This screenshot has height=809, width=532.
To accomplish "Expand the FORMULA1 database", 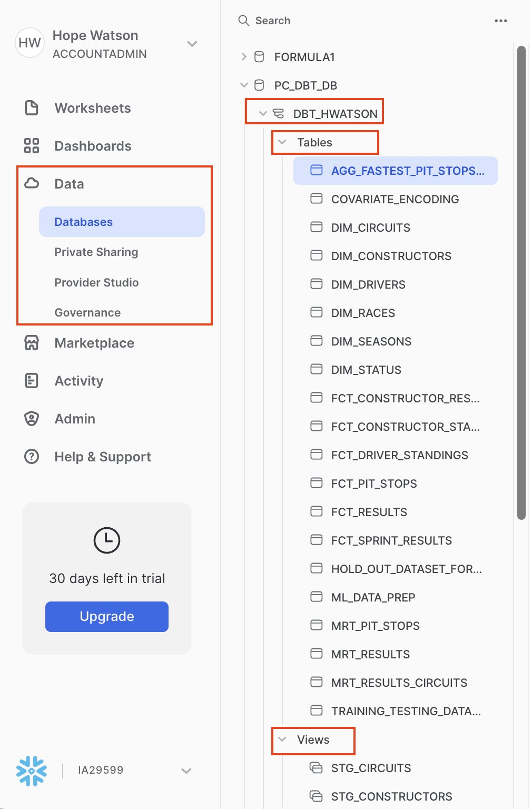I will click(x=244, y=57).
